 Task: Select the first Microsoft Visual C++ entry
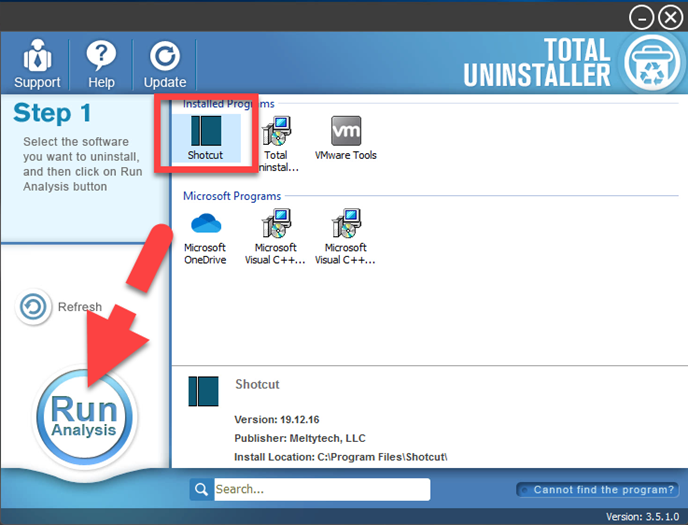[275, 237]
